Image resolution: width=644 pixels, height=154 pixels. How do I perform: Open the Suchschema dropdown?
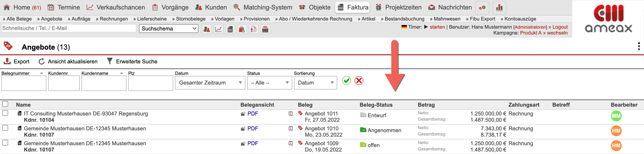coord(168,29)
